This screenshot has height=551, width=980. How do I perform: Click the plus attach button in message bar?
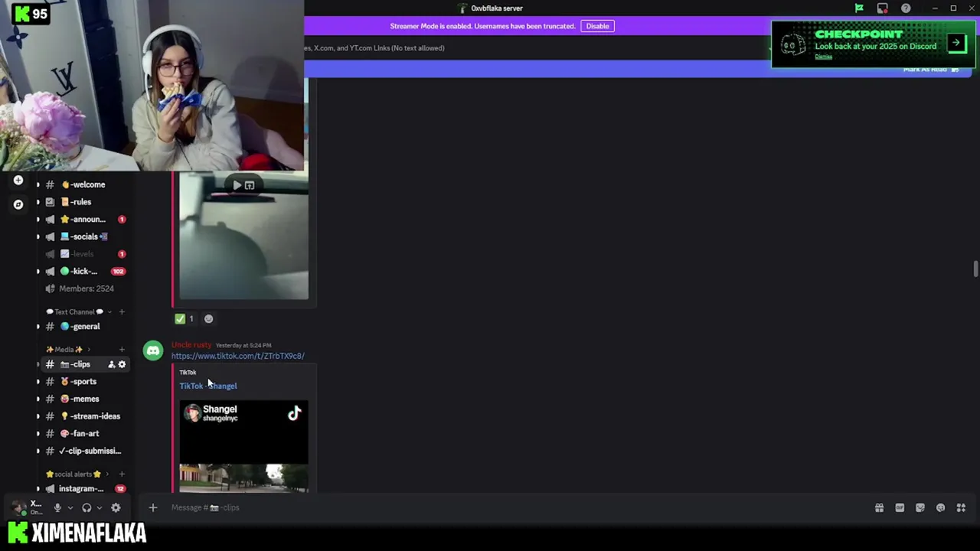click(152, 507)
